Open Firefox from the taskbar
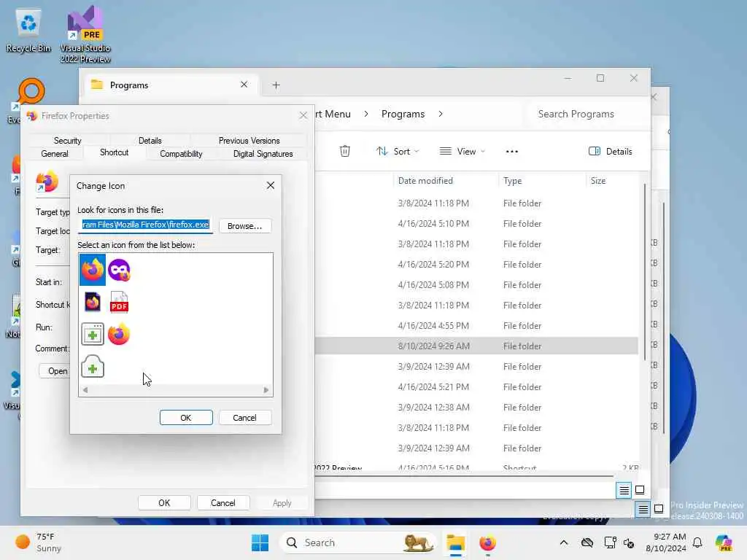The width and height of the screenshot is (747, 560). 487,542
